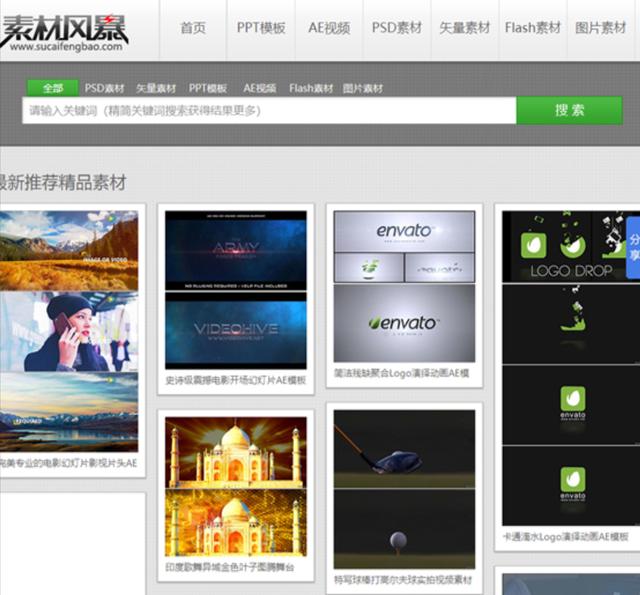
Task: Open the 卡通滴水Logo演绎动画AE模 title link
Action: pyautogui.click(x=565, y=537)
